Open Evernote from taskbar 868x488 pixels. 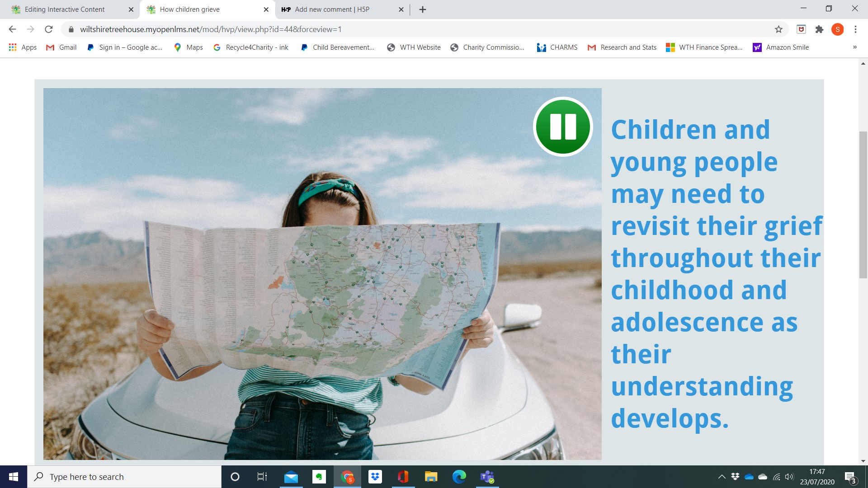tap(319, 477)
